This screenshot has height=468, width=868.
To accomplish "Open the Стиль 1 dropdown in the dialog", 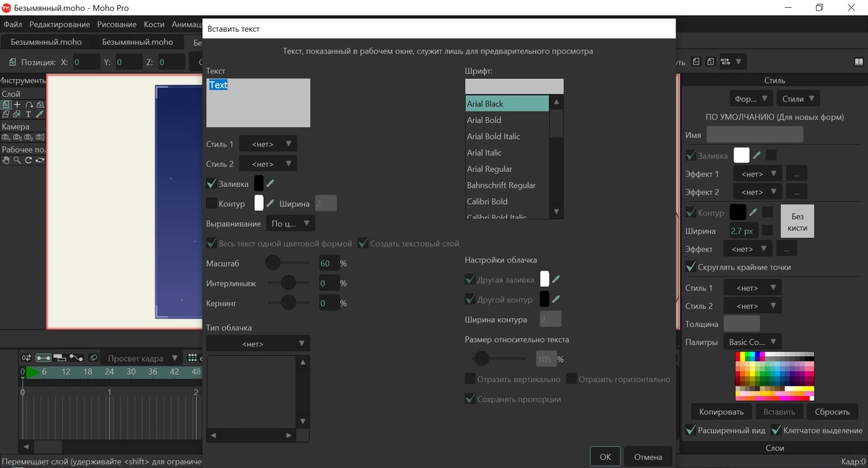I will tap(268, 144).
